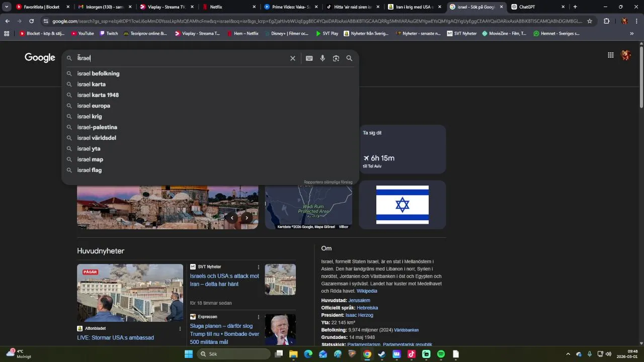Open the Isaac Herzog link
Image resolution: width=644 pixels, height=362 pixels.
359,315
